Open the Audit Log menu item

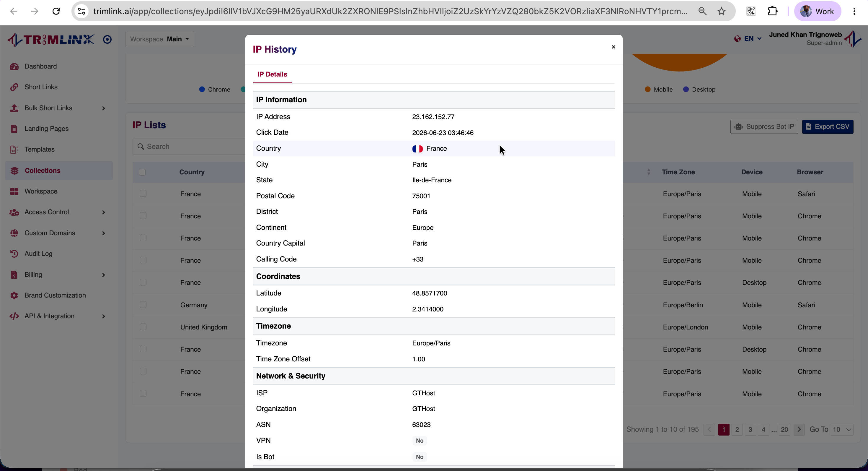coord(59,254)
